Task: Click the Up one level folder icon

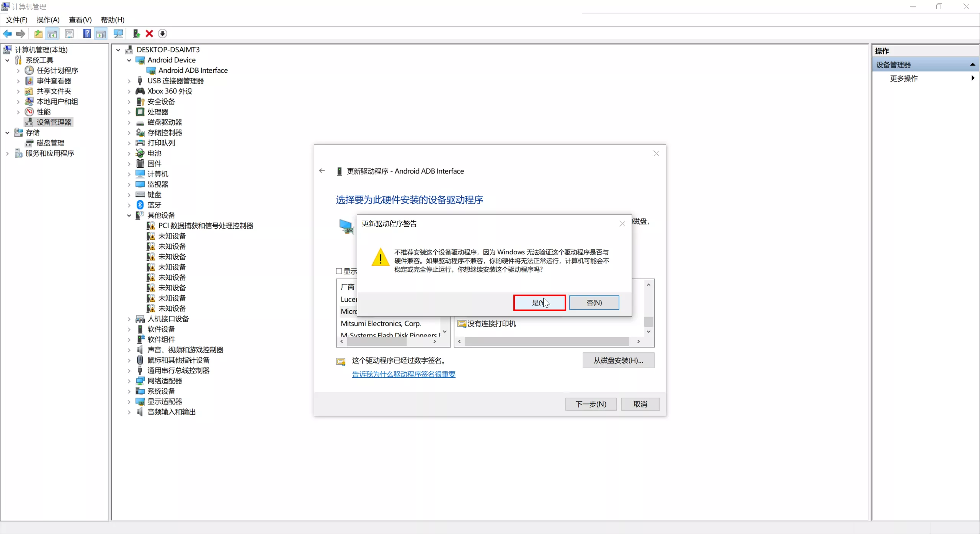Action: tap(38, 34)
